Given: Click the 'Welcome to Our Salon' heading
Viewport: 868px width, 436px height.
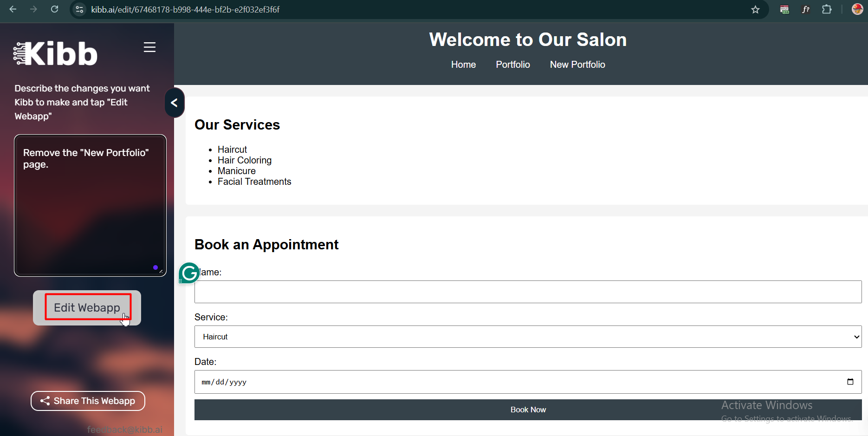Looking at the screenshot, I should click(528, 39).
